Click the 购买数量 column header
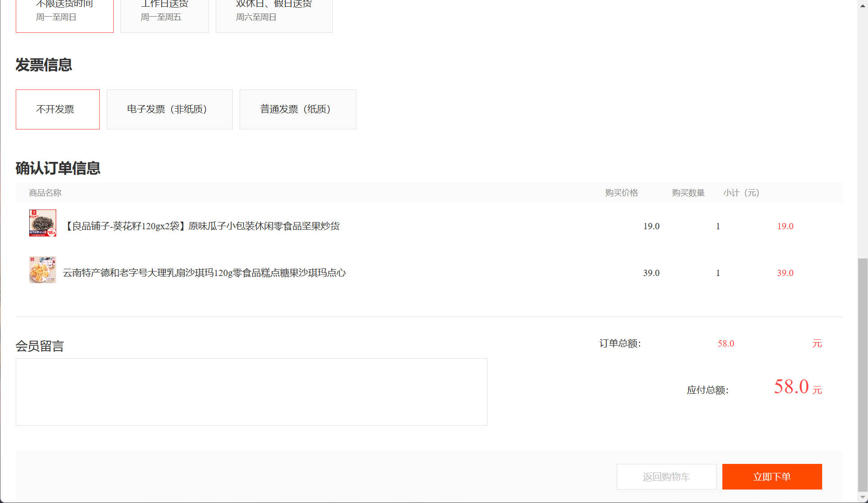This screenshot has width=868, height=503. 688,192
